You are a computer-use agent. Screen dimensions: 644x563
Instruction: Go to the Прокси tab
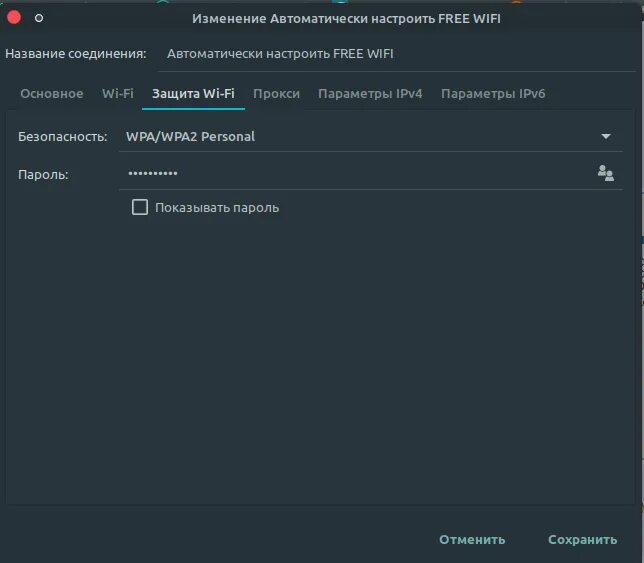pyautogui.click(x=276, y=94)
